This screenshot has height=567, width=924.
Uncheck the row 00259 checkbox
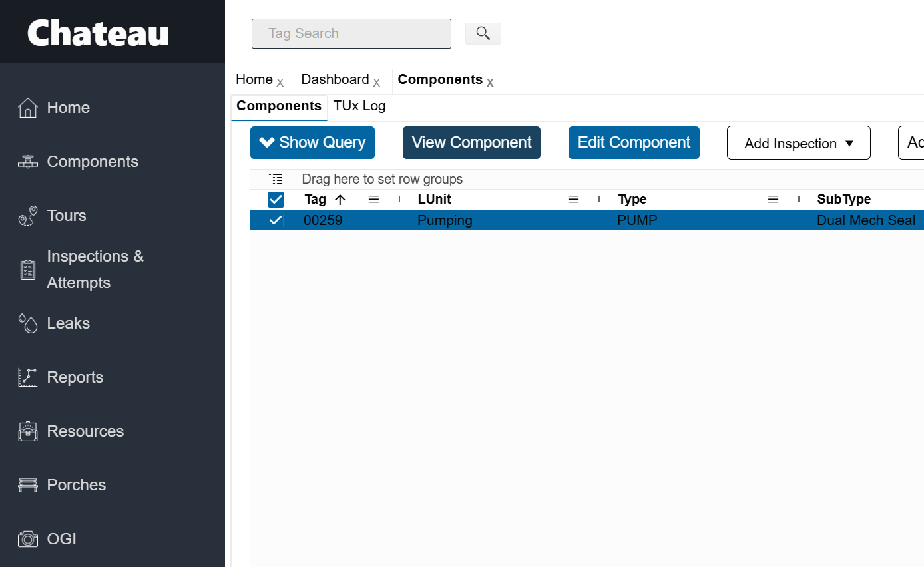[276, 220]
